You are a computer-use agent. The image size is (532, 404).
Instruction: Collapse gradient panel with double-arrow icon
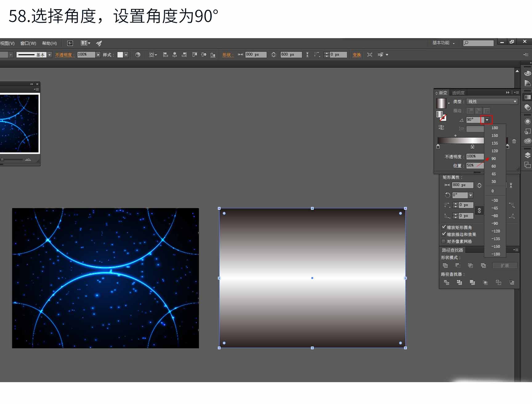[x=508, y=93]
